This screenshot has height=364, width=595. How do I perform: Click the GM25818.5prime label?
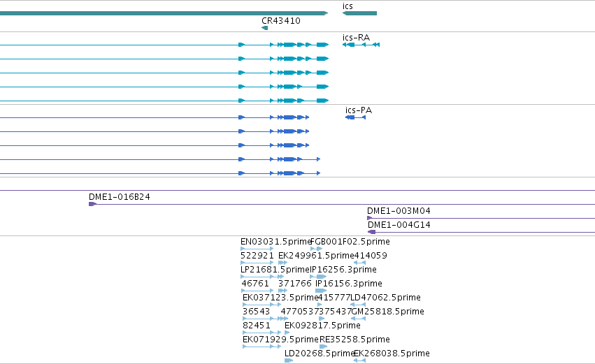click(388, 312)
